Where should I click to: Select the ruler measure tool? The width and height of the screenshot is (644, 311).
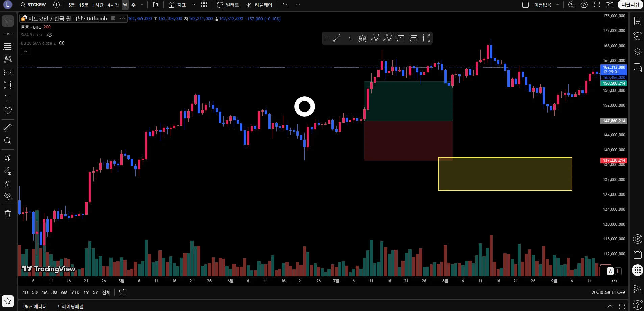coord(8,128)
